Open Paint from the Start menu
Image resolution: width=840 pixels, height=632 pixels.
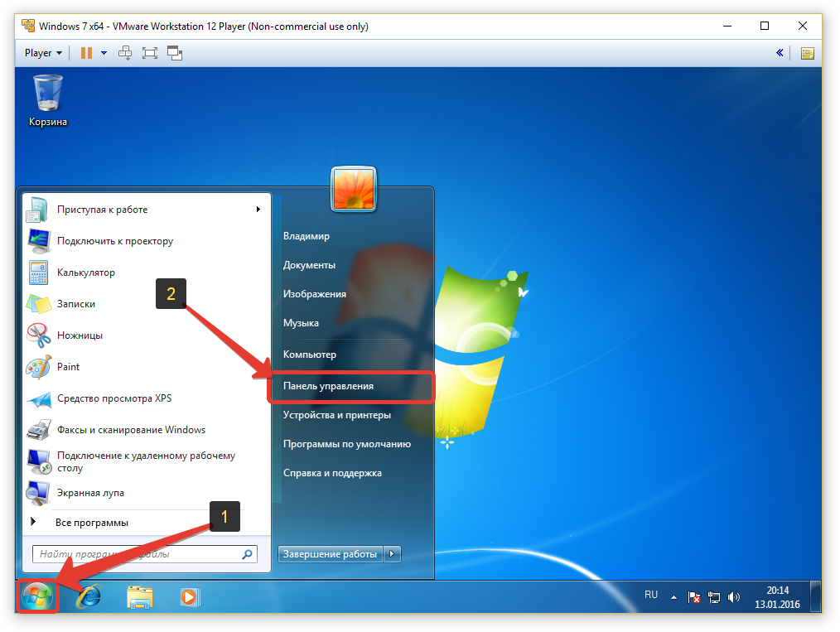tap(147, 367)
